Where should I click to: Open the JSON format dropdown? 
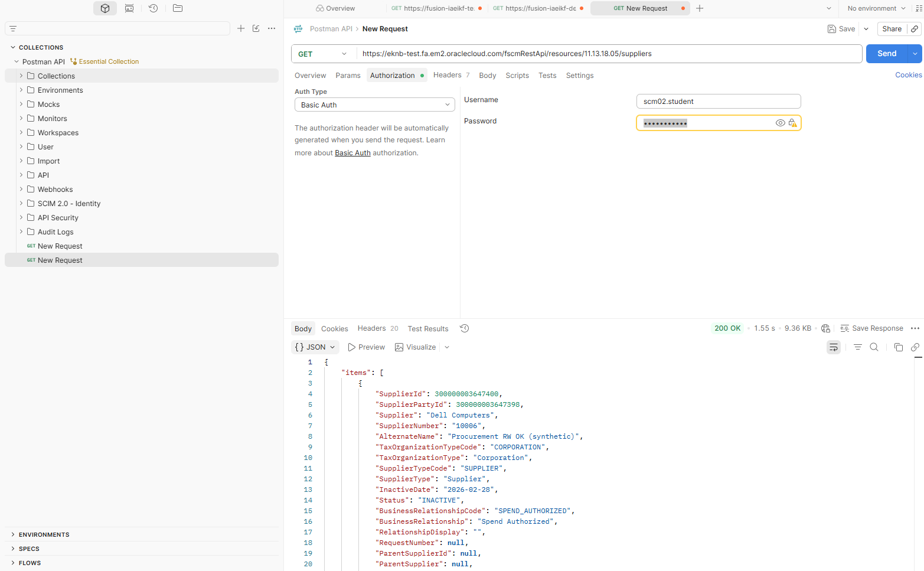pyautogui.click(x=315, y=347)
